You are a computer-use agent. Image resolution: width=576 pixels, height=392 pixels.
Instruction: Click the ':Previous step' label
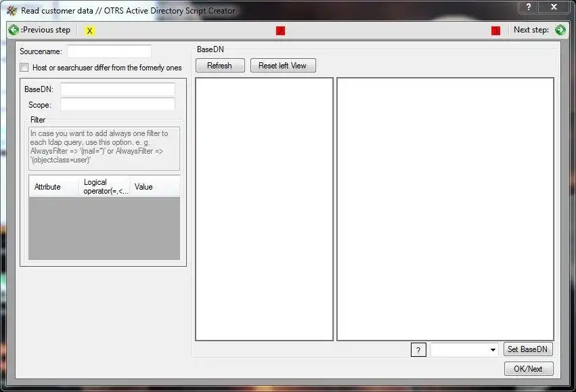45,30
